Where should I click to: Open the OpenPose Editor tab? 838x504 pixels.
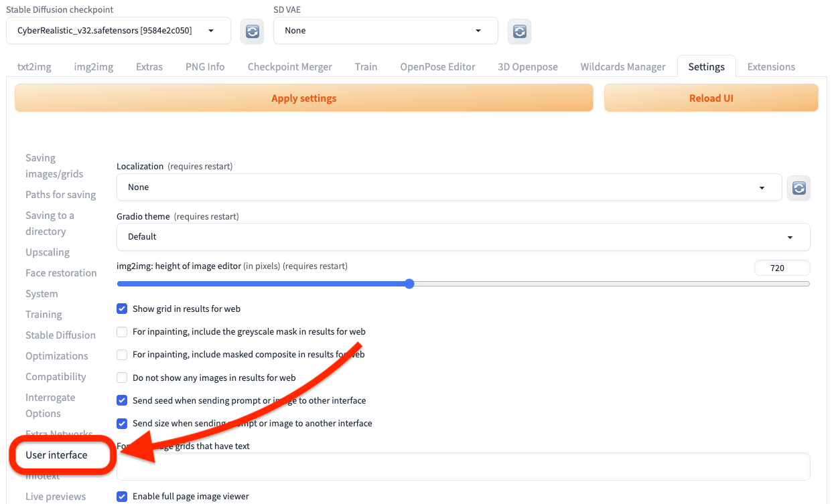pos(437,67)
